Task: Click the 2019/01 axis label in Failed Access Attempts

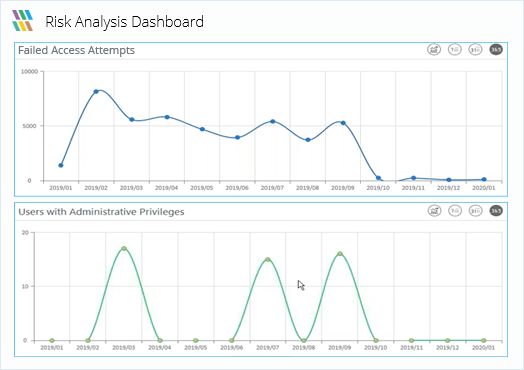Action: point(61,188)
